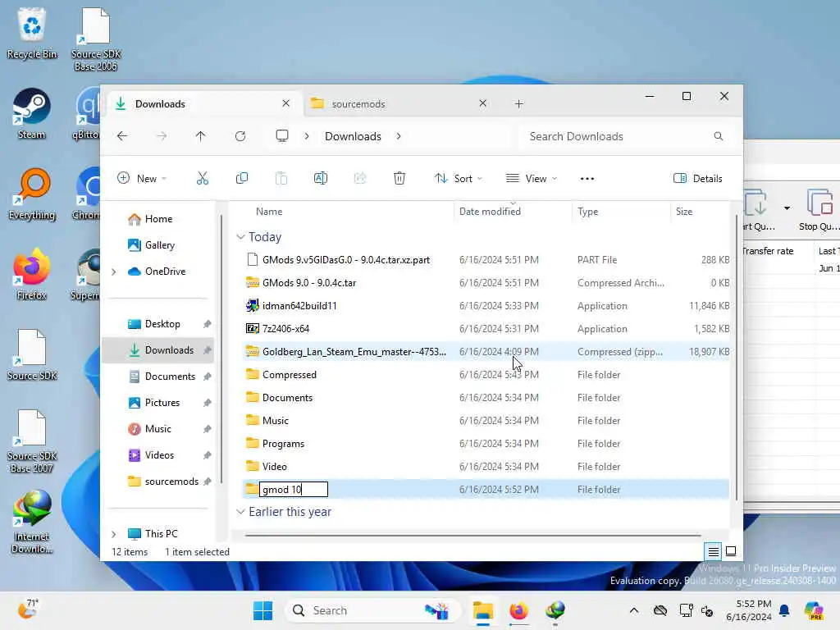Expand This PC in navigation pane

click(113, 533)
